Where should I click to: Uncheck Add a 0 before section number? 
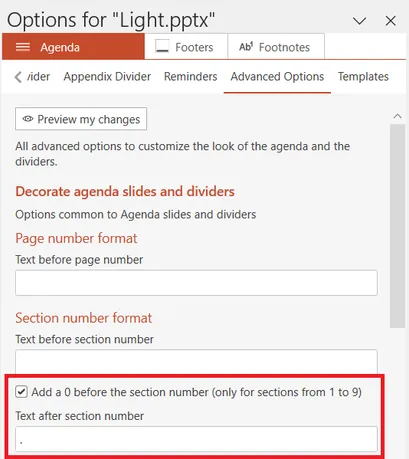point(21,392)
